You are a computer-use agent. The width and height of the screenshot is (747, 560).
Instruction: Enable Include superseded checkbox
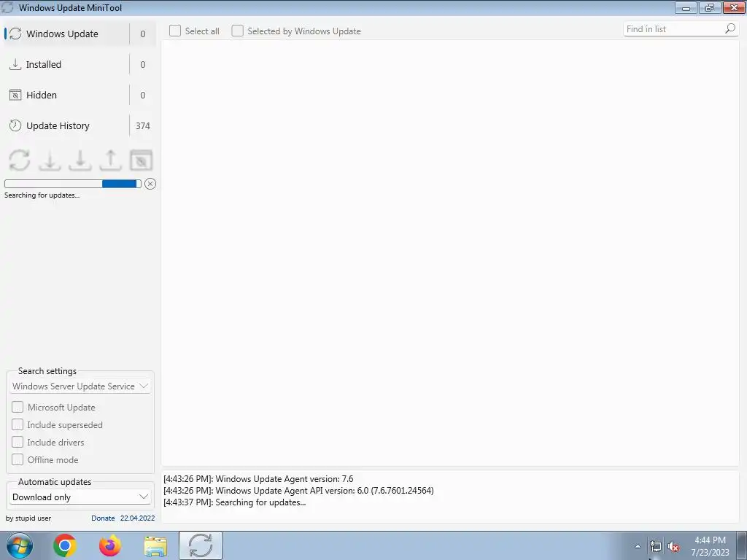coord(18,425)
